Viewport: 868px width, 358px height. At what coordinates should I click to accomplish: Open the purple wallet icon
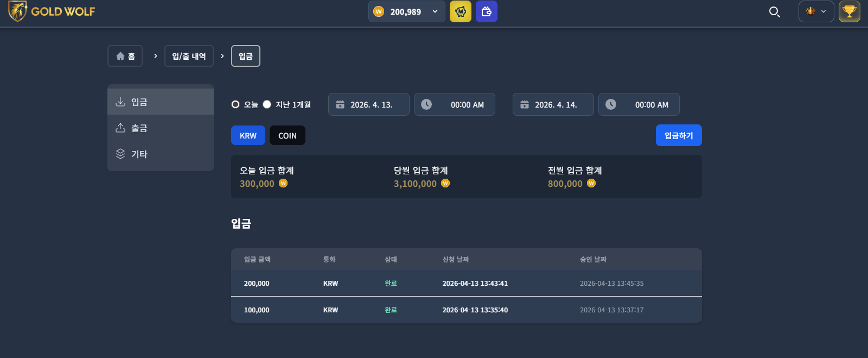[x=487, y=11]
